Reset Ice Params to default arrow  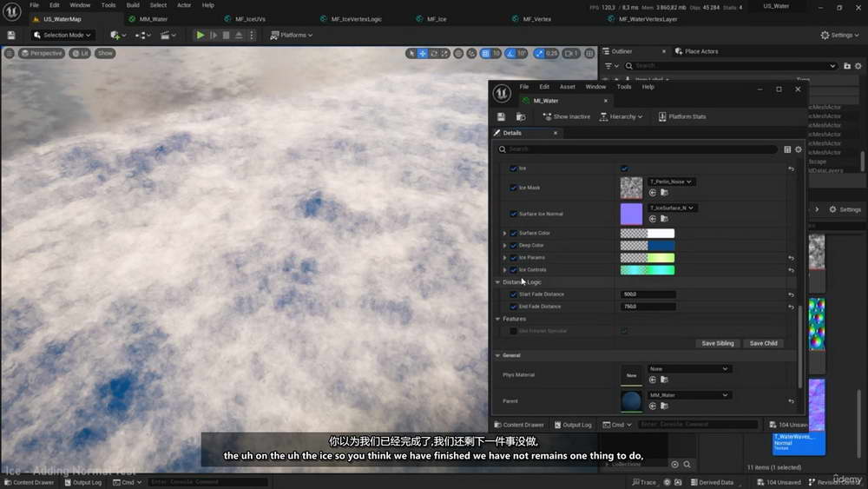[791, 258]
